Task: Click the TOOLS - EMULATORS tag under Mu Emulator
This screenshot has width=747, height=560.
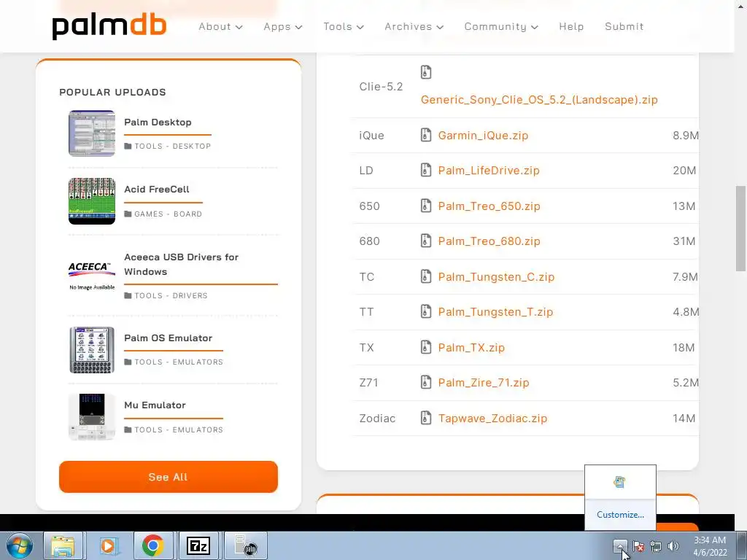Action: pos(178,429)
